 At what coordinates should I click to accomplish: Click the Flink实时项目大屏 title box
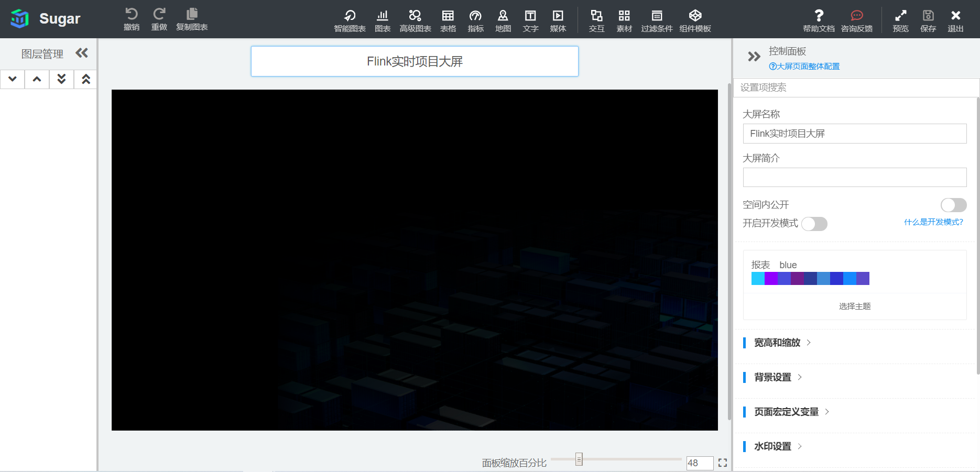415,61
